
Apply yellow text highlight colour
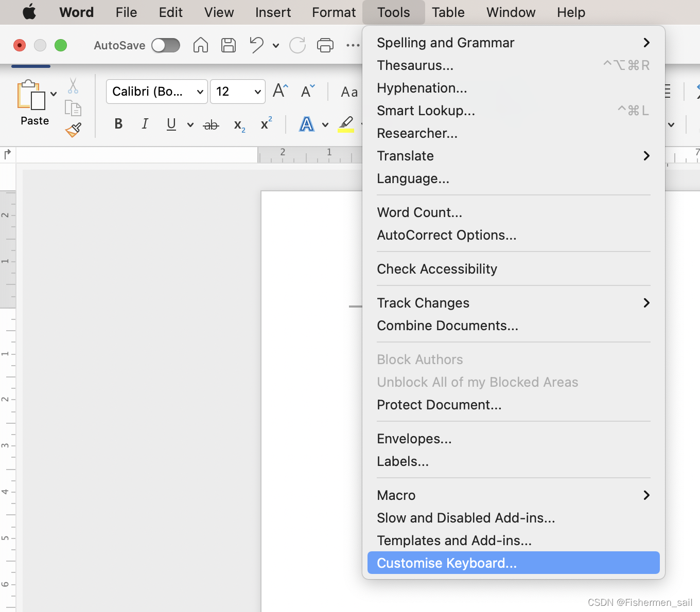(x=346, y=124)
